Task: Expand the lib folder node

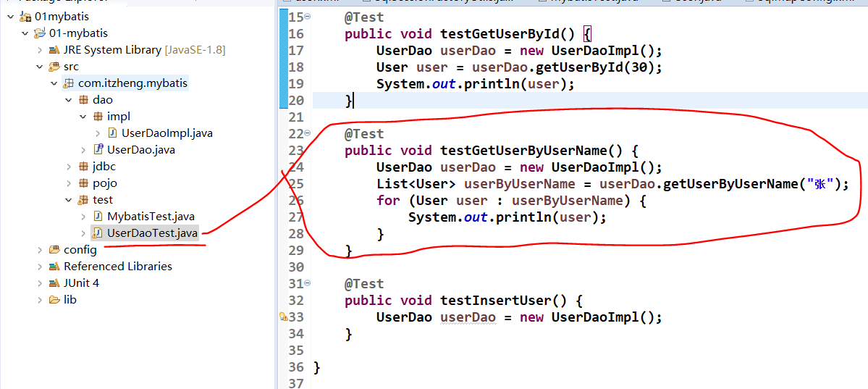Action: [x=40, y=300]
